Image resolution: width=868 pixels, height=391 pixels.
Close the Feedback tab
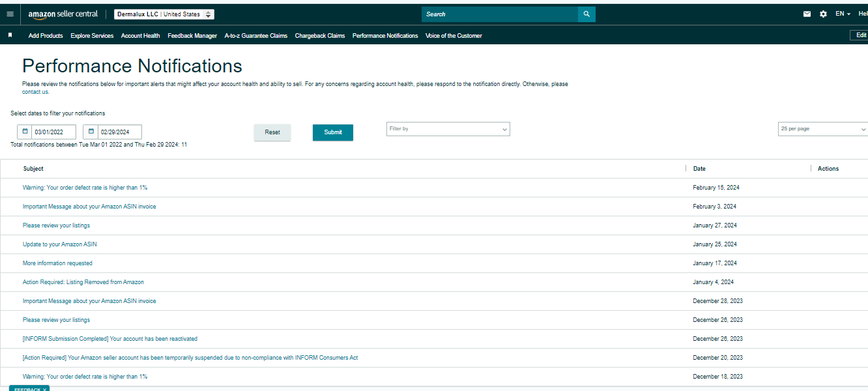[44, 389]
